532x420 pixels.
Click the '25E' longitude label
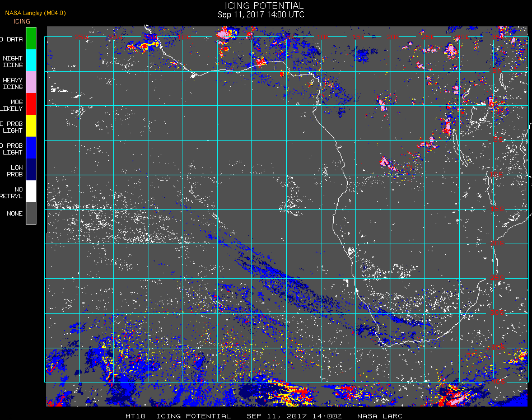(x=428, y=37)
